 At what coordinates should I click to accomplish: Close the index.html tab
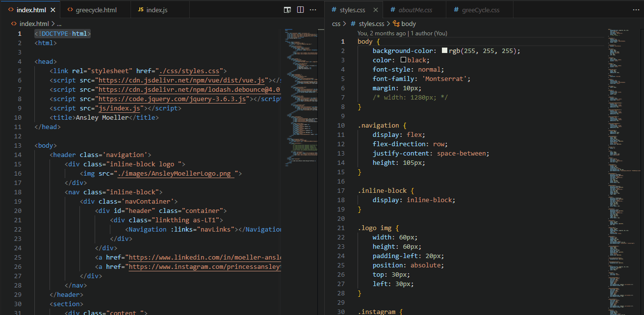(x=53, y=9)
